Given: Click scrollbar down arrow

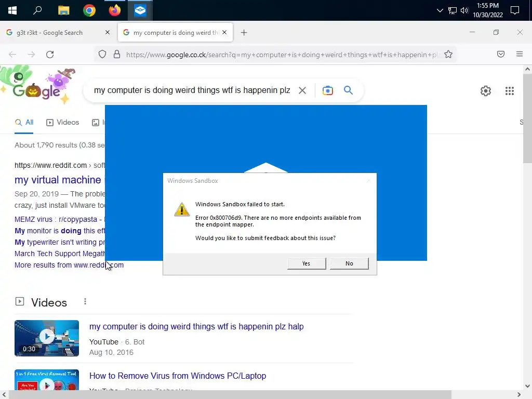Looking at the screenshot, I should coord(527,386).
